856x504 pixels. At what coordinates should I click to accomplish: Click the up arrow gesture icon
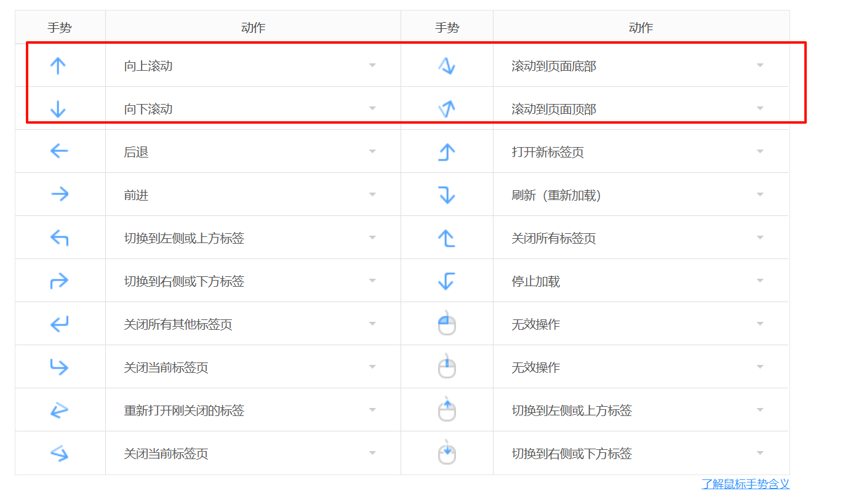click(x=58, y=66)
